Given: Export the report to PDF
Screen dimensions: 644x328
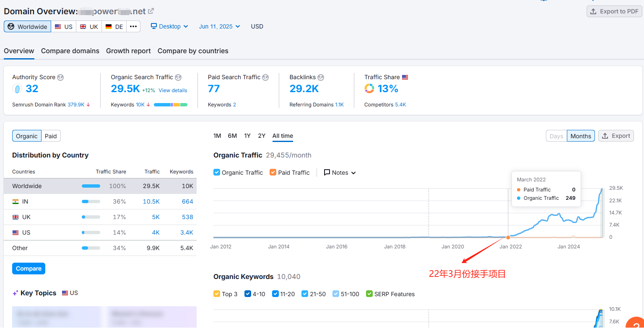Looking at the screenshot, I should coord(614,11).
